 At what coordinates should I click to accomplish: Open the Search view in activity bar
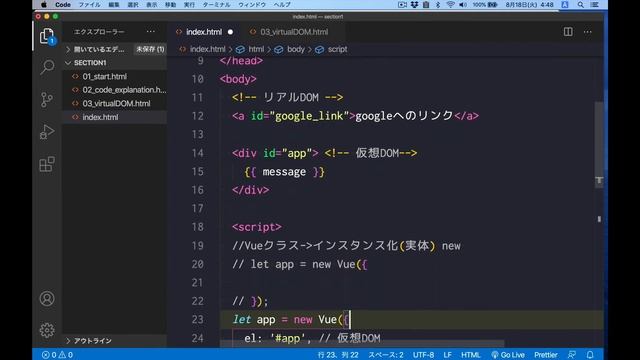click(x=47, y=67)
